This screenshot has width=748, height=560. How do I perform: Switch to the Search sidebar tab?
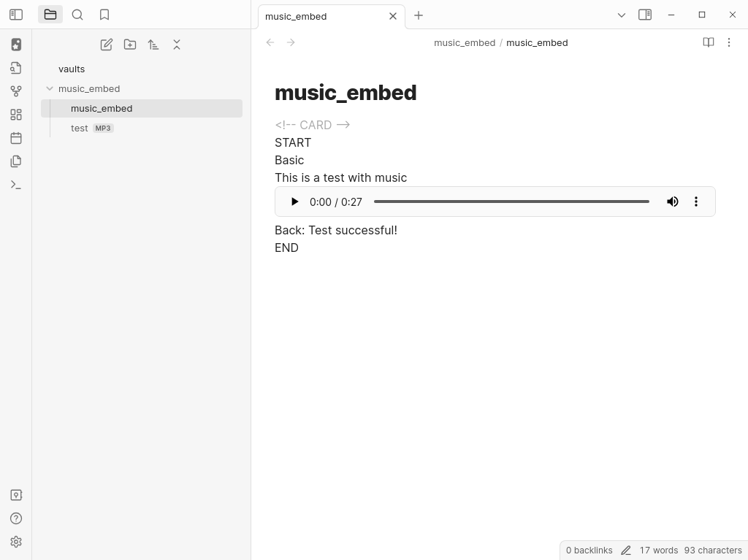77,15
